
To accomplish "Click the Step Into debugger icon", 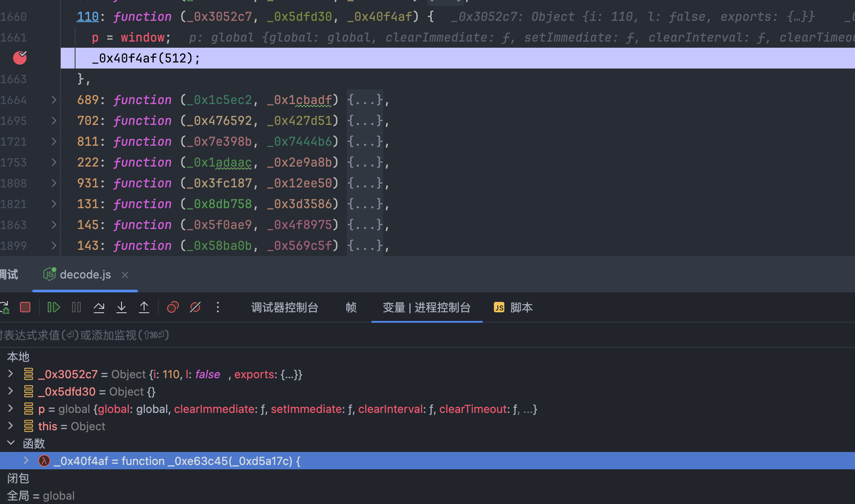I will [x=122, y=308].
